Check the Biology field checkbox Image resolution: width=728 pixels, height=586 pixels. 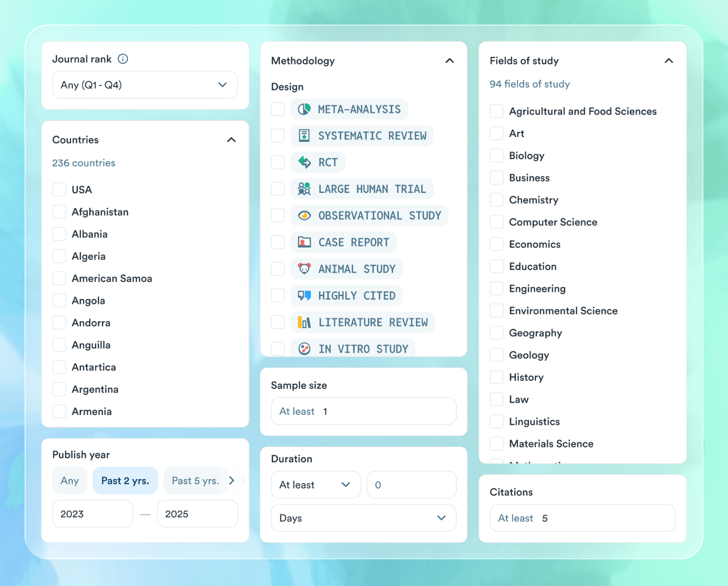pyautogui.click(x=496, y=156)
